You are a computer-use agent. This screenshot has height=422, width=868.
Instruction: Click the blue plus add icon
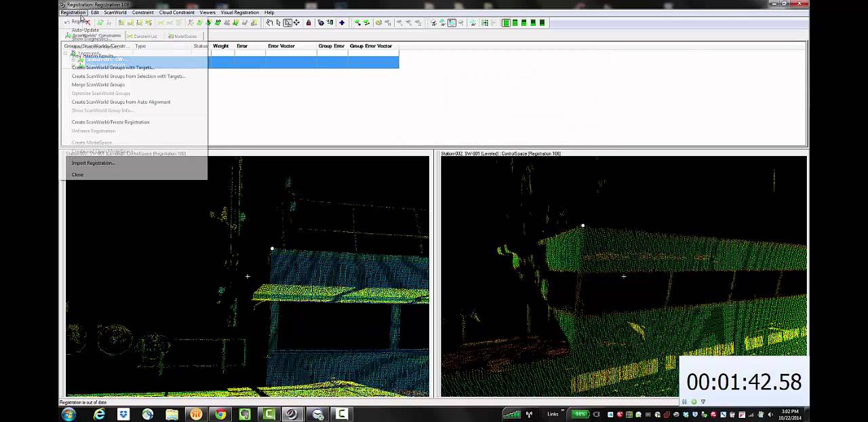[x=342, y=22]
